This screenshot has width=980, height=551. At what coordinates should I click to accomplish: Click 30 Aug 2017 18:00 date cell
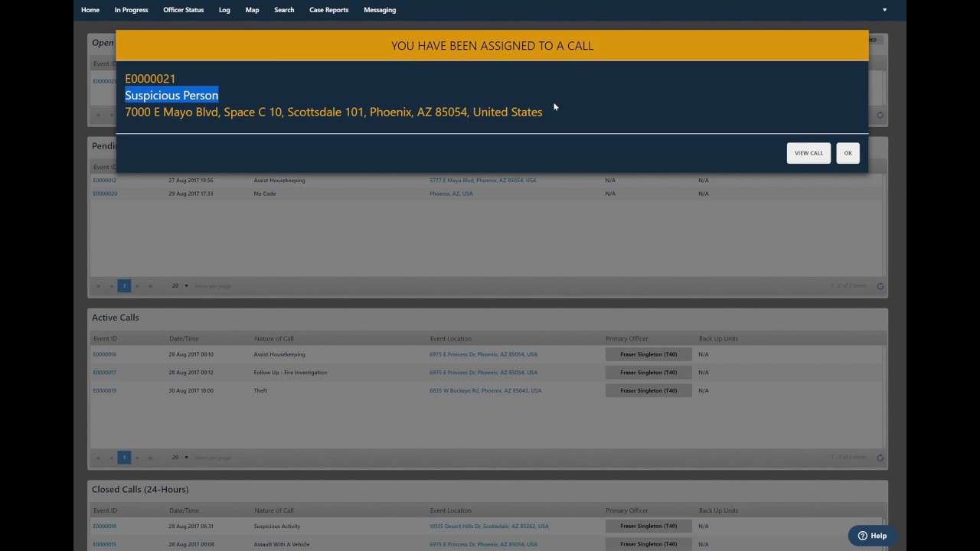[191, 391]
